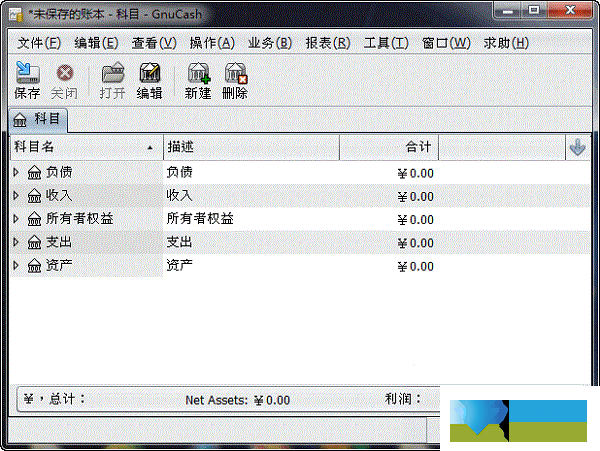This screenshot has height=451, width=600.
Task: Click the bank icon beside 资产
Action: 34,265
